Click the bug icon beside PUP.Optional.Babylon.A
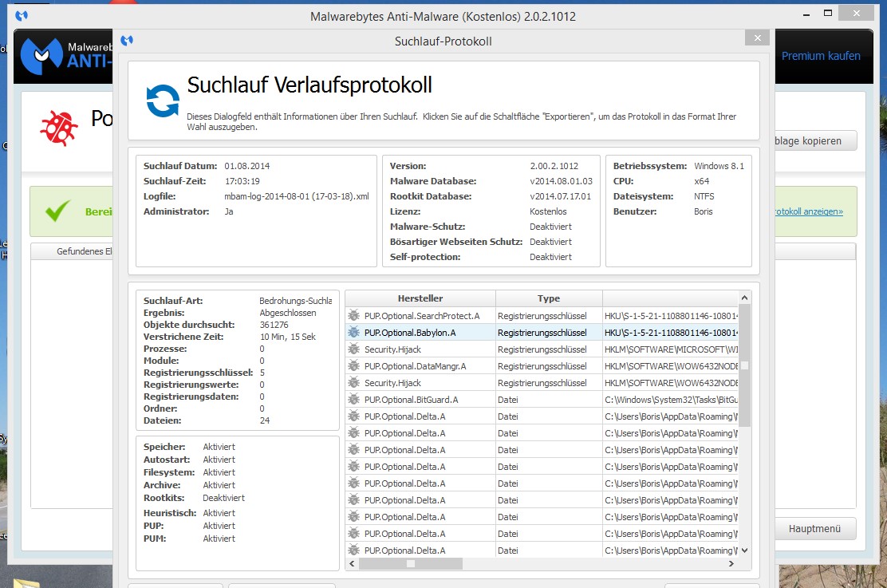 coord(354,333)
